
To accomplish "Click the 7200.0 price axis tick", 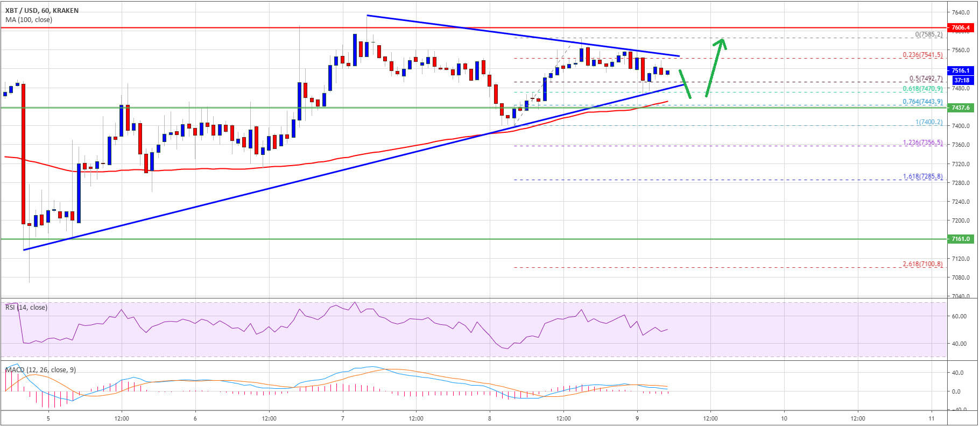I will coord(961,220).
